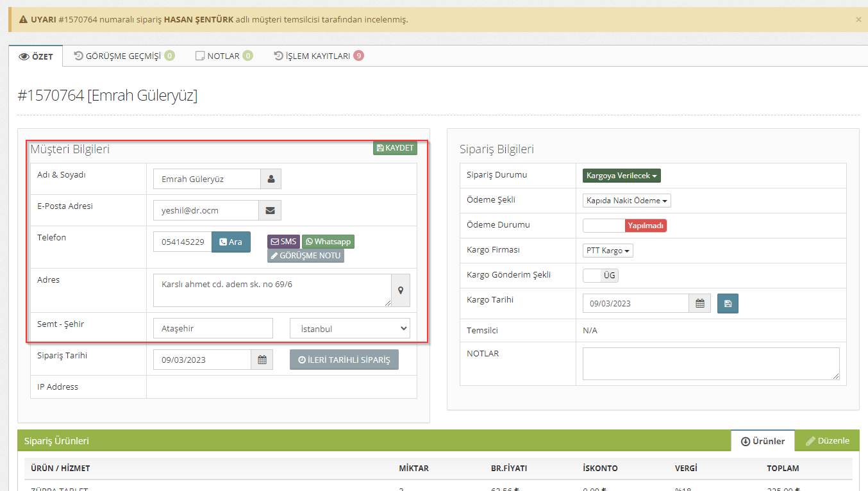Open the İşlem Kayıtları tab
Image resolution: width=868 pixels, height=491 pixels.
point(318,56)
